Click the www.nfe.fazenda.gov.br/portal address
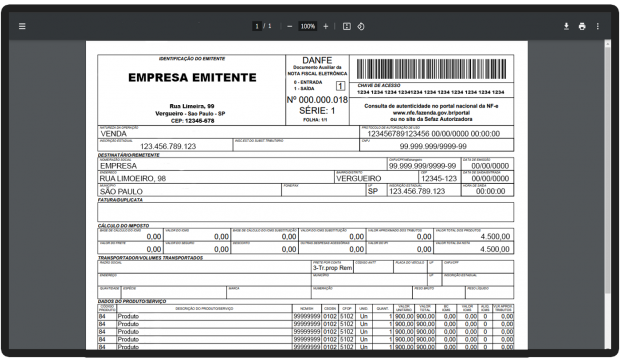This screenshot has height=362, width=620. [431, 112]
